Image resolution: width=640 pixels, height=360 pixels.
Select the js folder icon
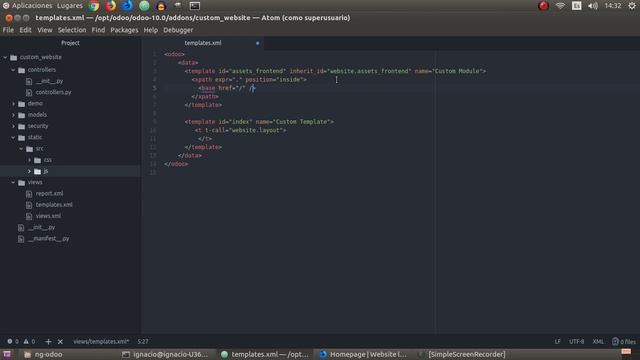(x=38, y=171)
